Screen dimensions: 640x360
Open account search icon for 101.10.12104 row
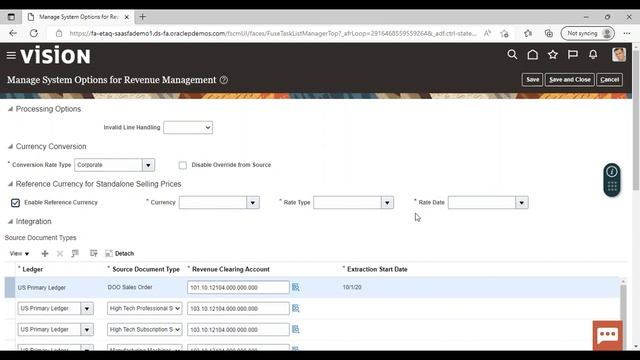pos(296,287)
